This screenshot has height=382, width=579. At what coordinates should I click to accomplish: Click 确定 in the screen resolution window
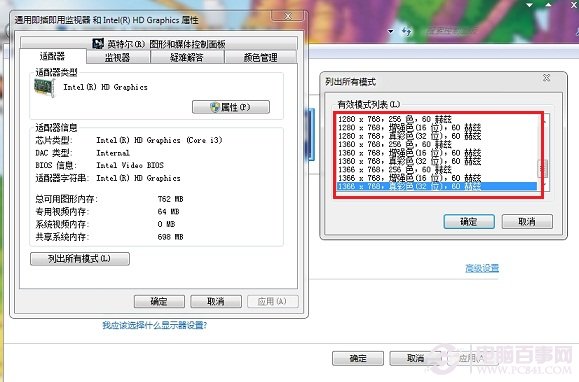[358, 358]
